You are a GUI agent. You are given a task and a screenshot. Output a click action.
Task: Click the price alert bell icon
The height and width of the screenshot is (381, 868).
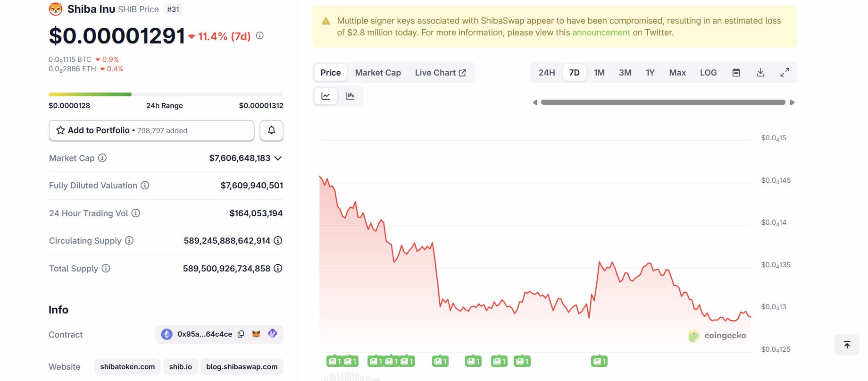click(x=271, y=130)
